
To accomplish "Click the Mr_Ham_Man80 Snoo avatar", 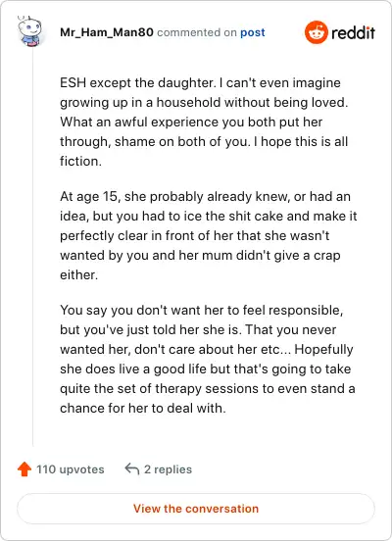I will click(x=30, y=31).
